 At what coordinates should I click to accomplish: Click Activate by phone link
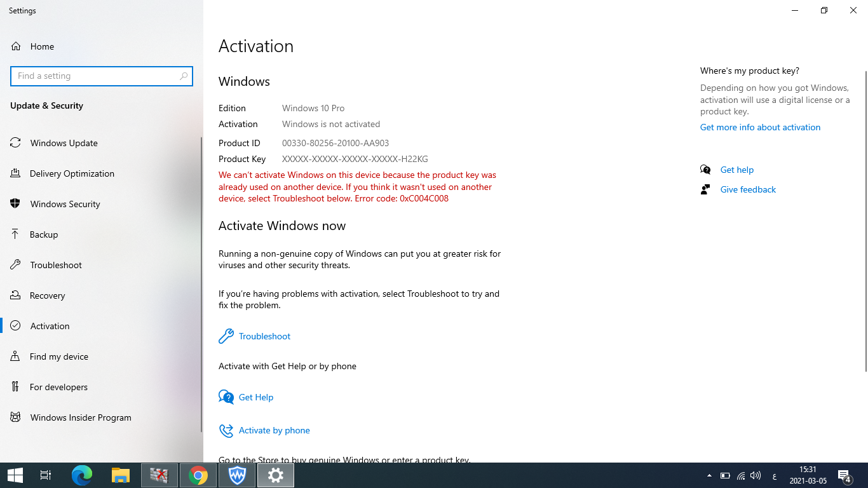(x=275, y=430)
